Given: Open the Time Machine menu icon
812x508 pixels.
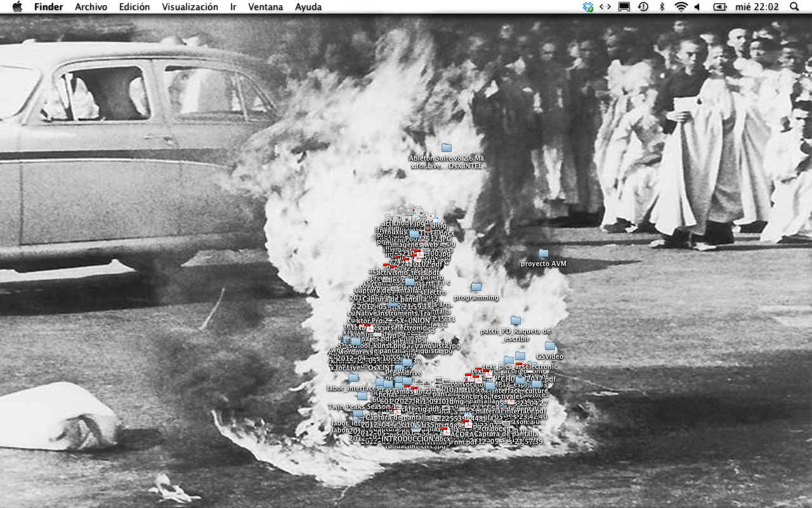Looking at the screenshot, I should (643, 7).
